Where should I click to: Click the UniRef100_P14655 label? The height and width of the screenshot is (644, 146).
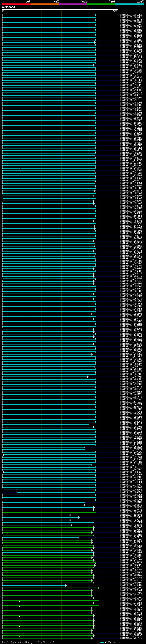[x=131, y=445]
